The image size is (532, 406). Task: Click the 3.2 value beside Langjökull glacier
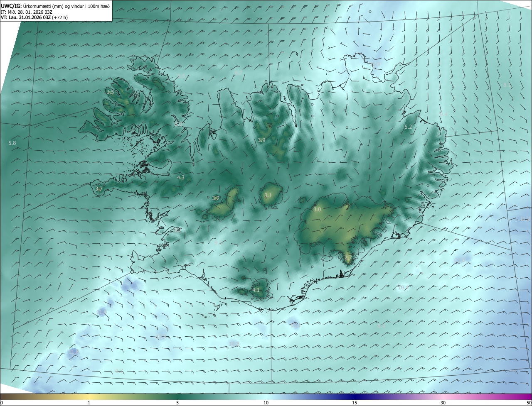click(216, 198)
